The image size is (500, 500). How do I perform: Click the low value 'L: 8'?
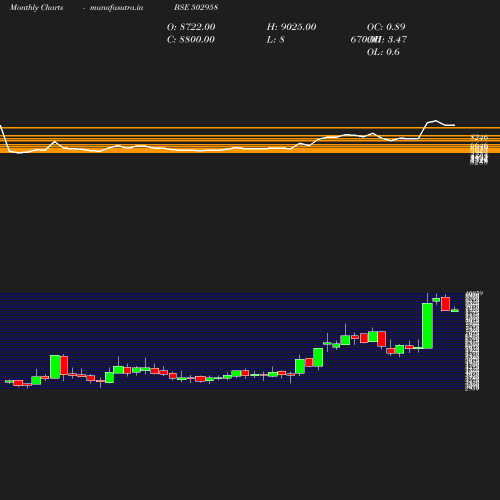pyautogui.click(x=276, y=39)
